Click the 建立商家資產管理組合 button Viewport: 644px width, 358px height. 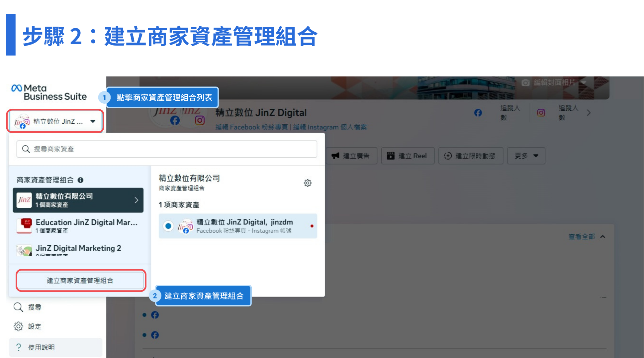click(x=80, y=281)
